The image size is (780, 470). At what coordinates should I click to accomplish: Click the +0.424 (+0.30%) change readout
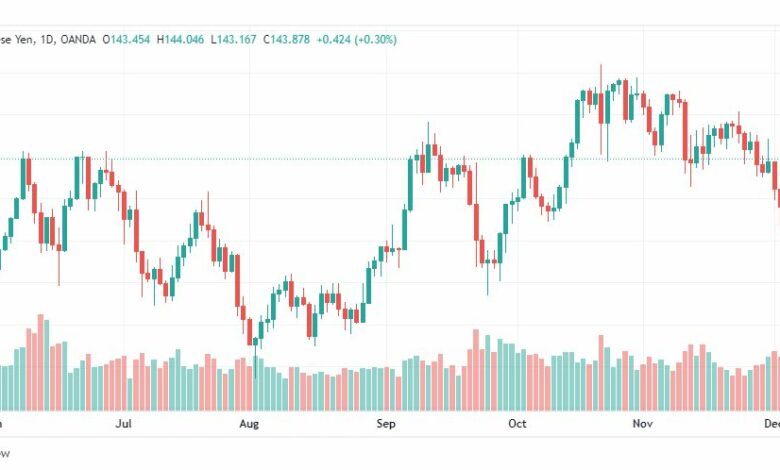tap(357, 39)
